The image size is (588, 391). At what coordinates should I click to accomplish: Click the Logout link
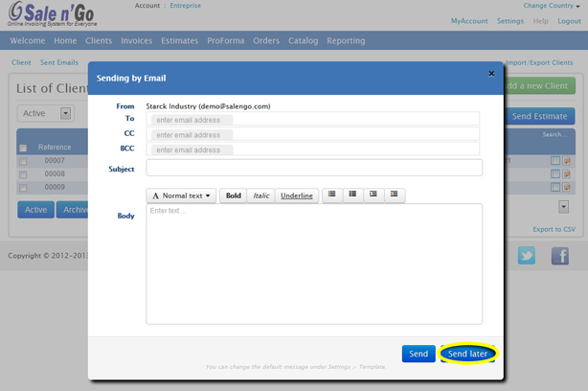click(x=569, y=21)
